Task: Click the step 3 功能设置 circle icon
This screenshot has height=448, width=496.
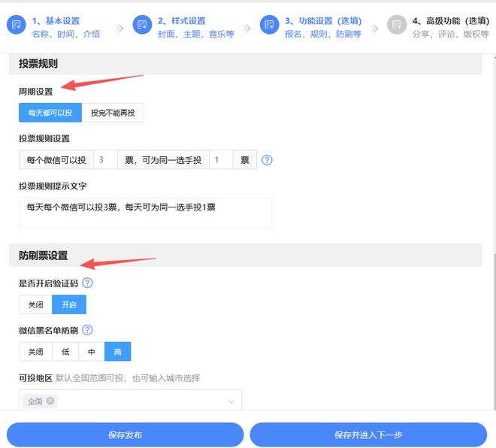Action: (269, 26)
